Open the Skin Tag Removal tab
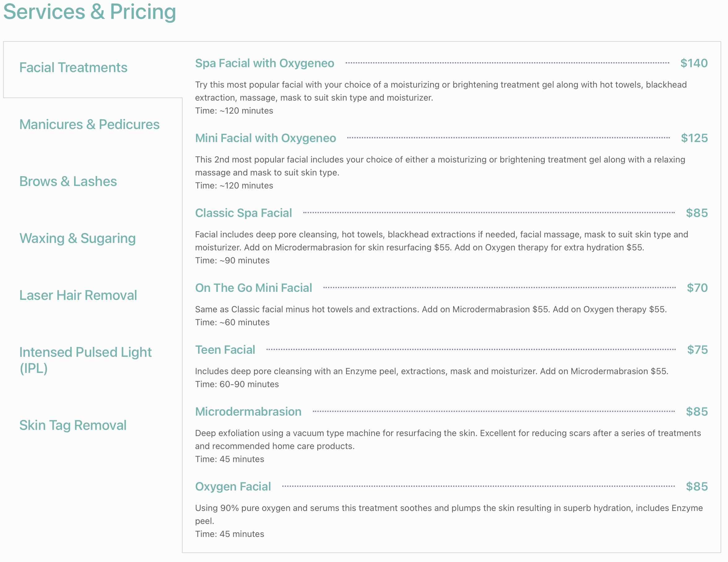The width and height of the screenshot is (728, 562). (73, 425)
